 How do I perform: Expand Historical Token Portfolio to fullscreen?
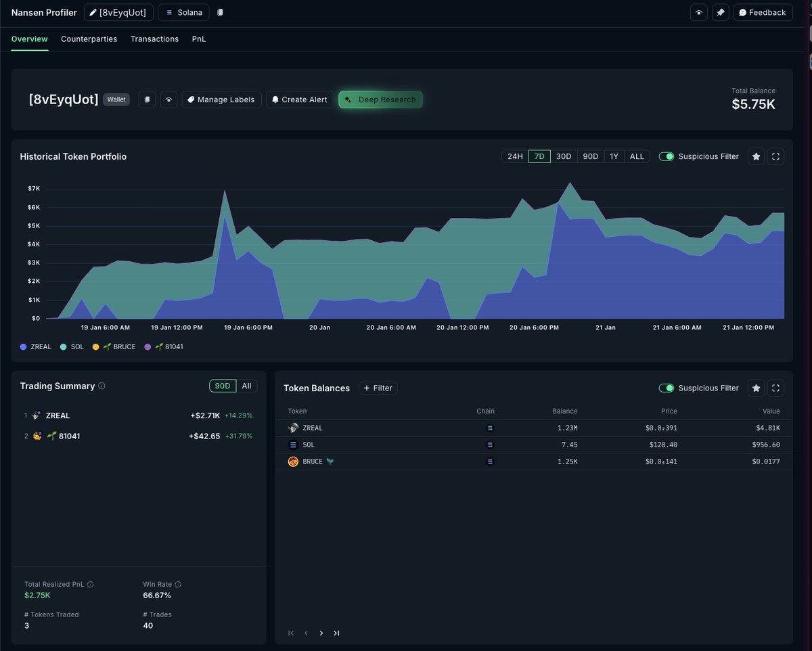point(776,156)
